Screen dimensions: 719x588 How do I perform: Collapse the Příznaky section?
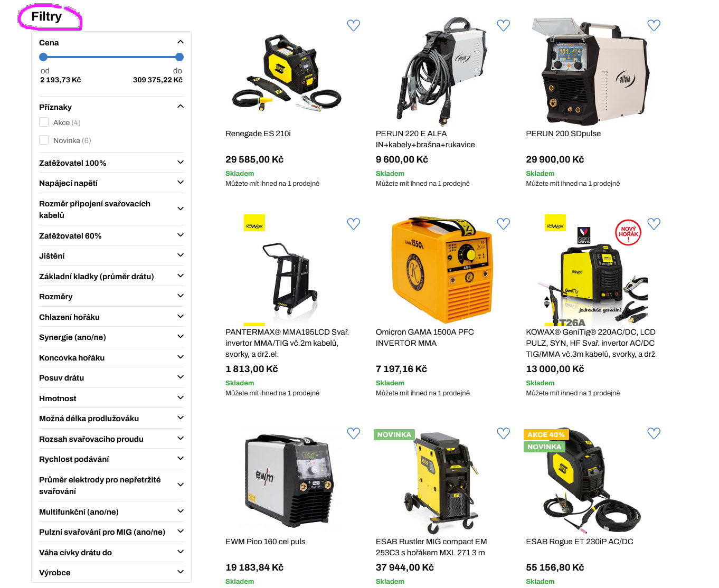point(180,107)
